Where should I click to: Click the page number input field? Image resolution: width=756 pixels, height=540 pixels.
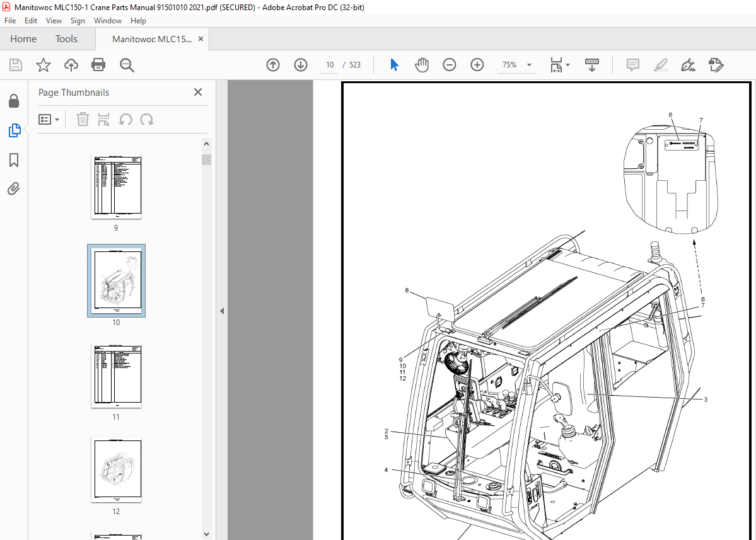coord(330,64)
